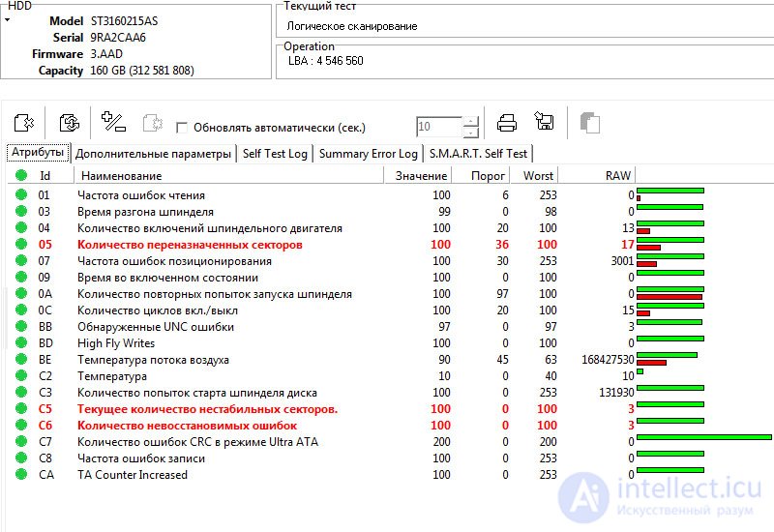The height and width of the screenshot is (532, 774).
Task: Click RAW value 168427530
Action: pos(608,359)
